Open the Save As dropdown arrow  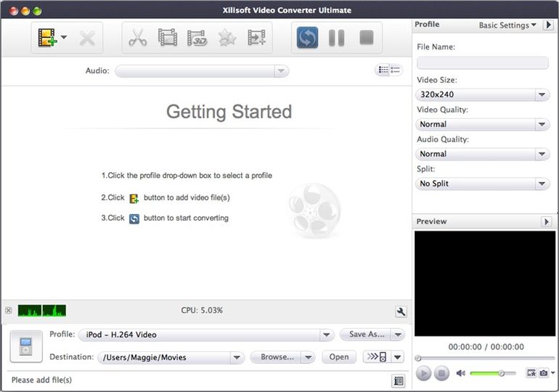[x=398, y=335]
